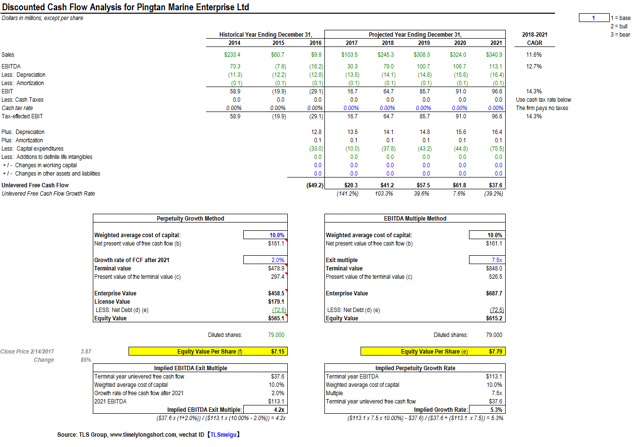Click the green diluted shares 79.000
This screenshot has width=640, height=447.
pyautogui.click(x=276, y=335)
